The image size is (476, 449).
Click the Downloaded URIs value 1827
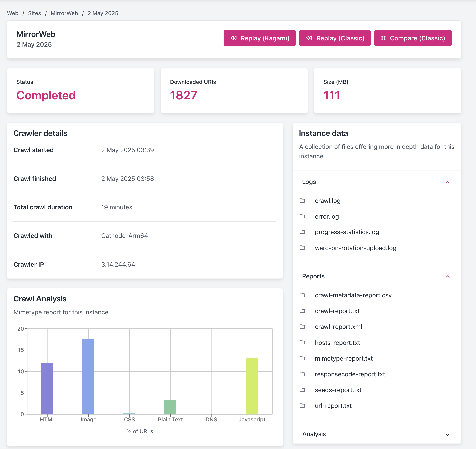coord(183,95)
